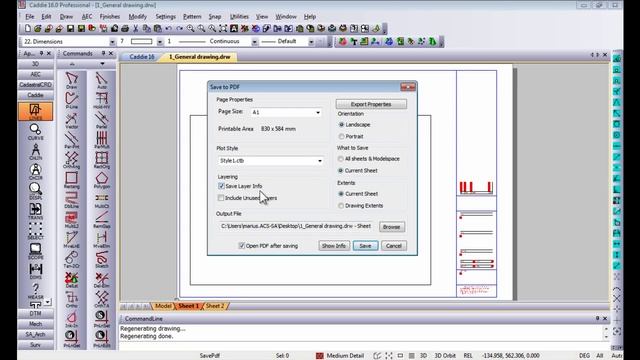Toggle Save Layer Info checkbox
This screenshot has width=640, height=360.
point(221,186)
